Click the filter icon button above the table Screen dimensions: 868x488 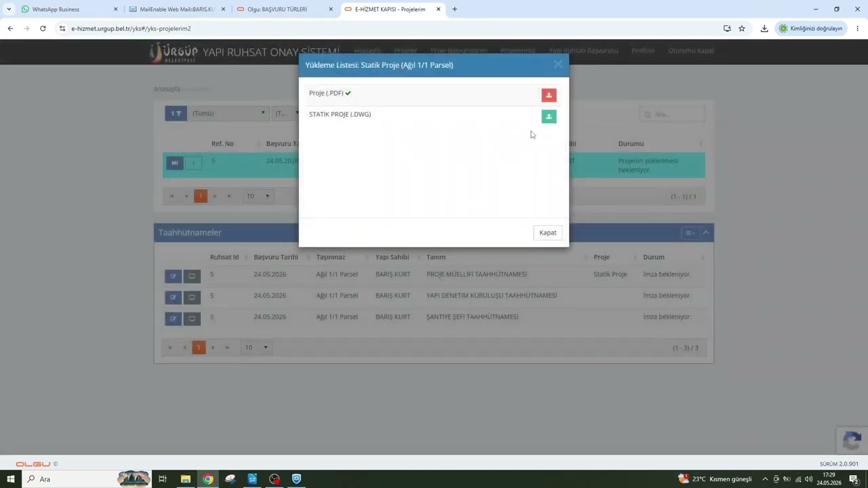tap(176, 113)
